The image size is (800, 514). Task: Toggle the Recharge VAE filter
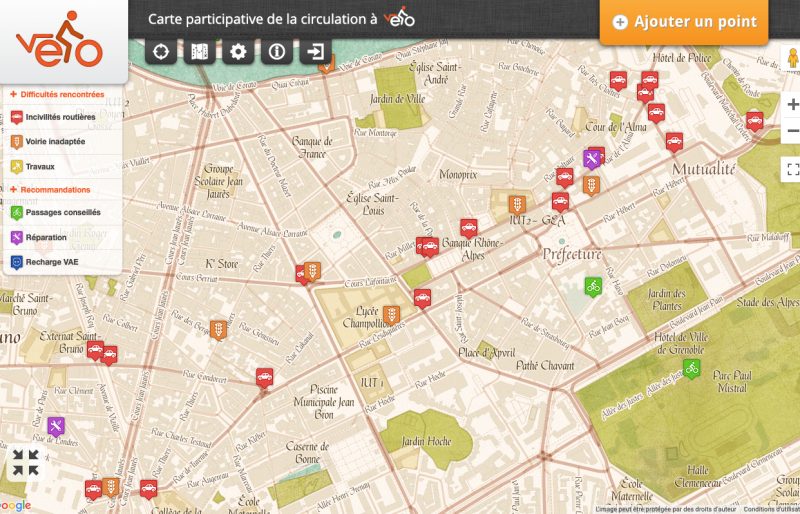[x=52, y=262]
